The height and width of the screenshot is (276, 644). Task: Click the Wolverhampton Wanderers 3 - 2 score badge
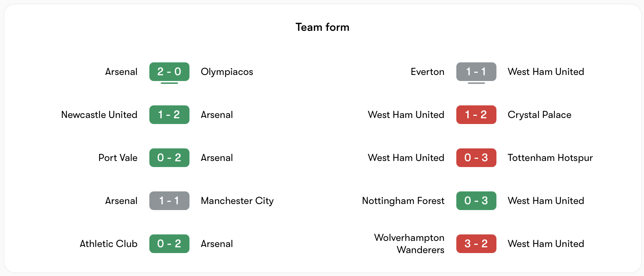[476, 244]
